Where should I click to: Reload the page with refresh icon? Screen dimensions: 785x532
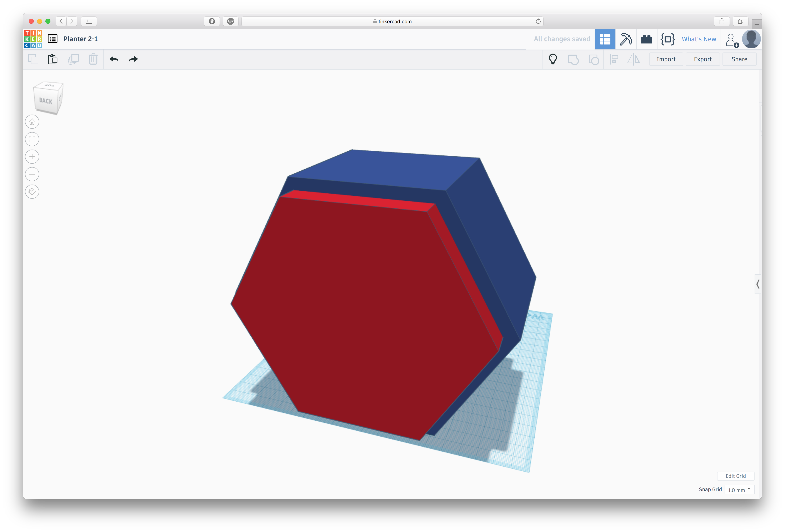pyautogui.click(x=538, y=21)
